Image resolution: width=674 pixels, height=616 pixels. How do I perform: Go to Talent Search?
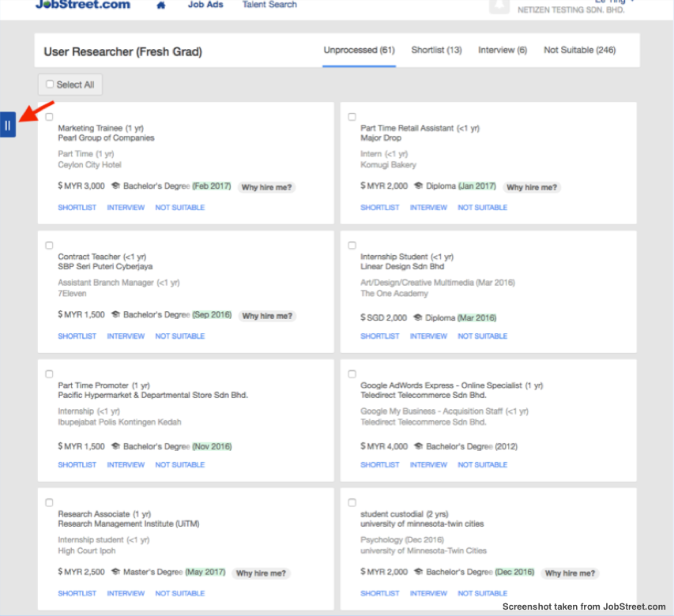[269, 5]
